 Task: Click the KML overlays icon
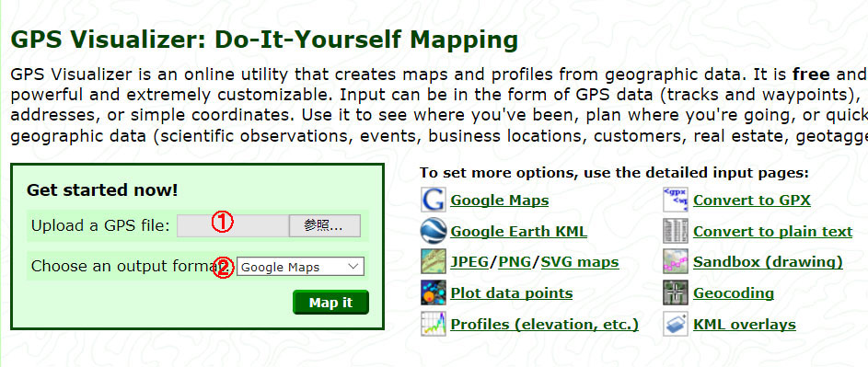click(x=676, y=324)
